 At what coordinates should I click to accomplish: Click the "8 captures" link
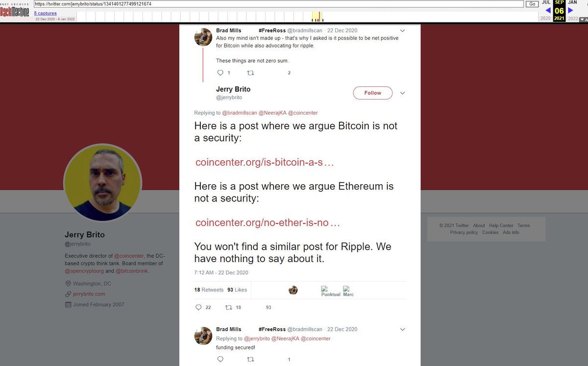coord(45,13)
